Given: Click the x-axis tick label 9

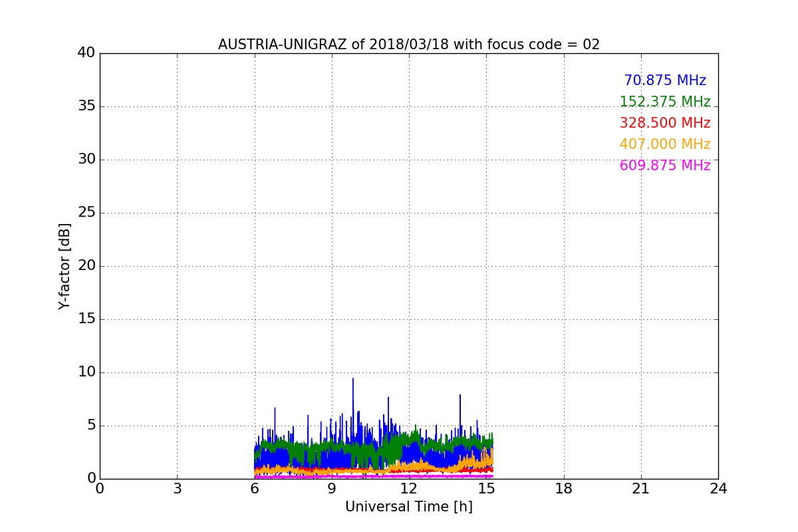Looking at the screenshot, I should point(332,489).
